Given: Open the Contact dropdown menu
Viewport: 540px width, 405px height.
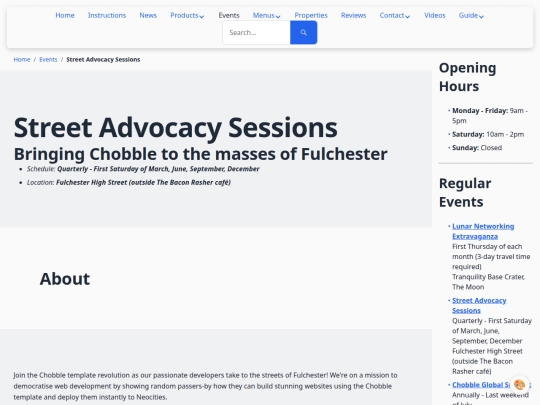Looking at the screenshot, I should [x=395, y=15].
